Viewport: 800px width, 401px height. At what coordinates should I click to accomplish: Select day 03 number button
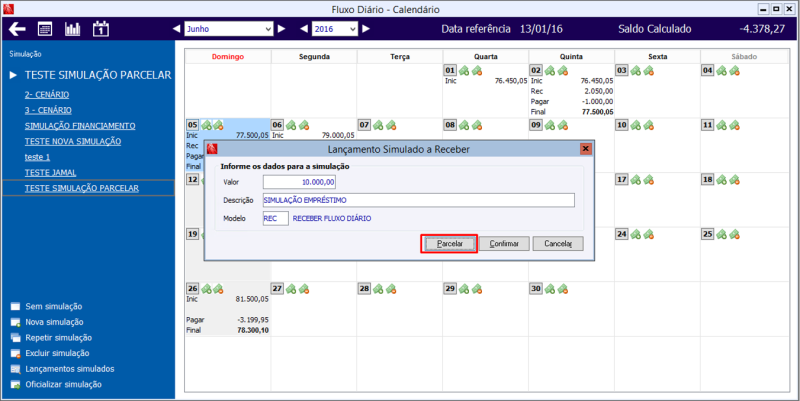[x=621, y=70]
